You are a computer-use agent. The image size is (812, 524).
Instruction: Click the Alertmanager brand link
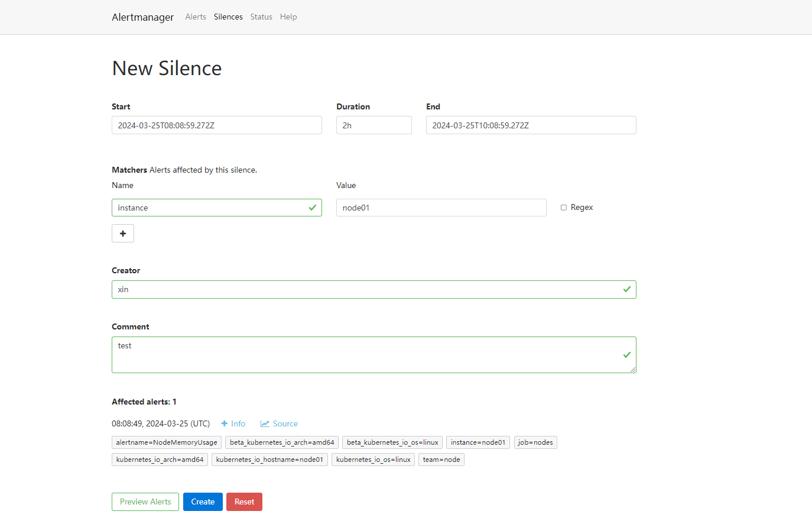[143, 17]
